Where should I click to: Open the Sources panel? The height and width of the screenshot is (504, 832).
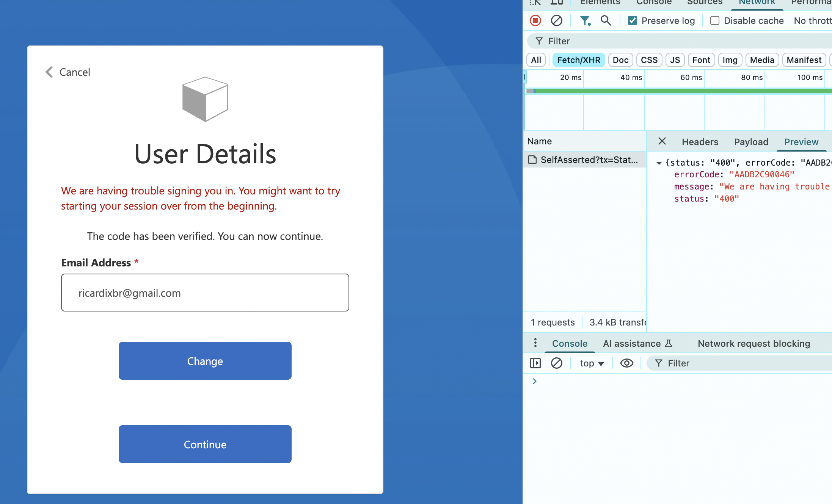click(x=704, y=2)
